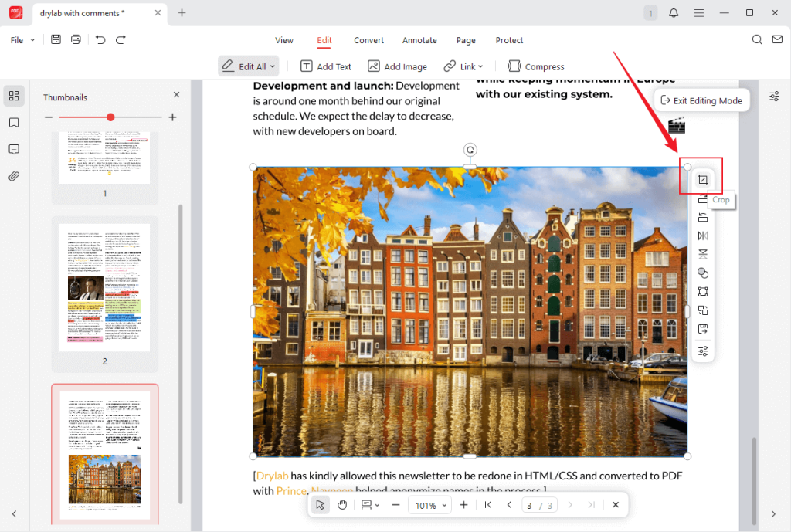Open the Compress tool
Image resolution: width=791 pixels, height=532 pixels.
(x=536, y=66)
